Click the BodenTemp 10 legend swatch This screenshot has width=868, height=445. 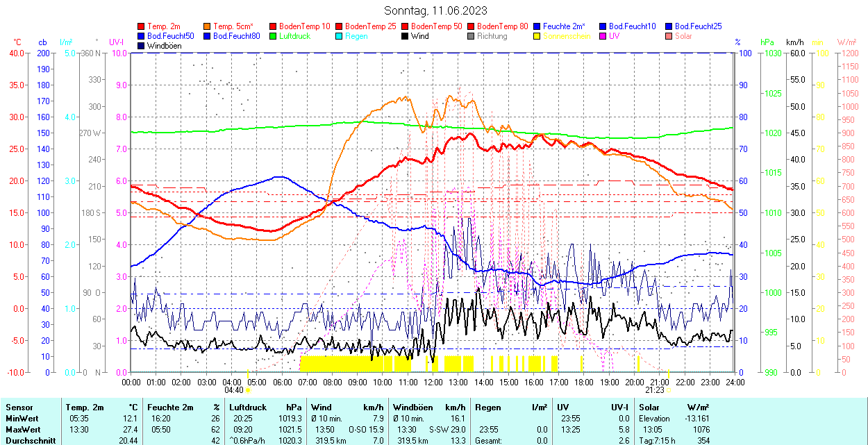click(x=273, y=26)
